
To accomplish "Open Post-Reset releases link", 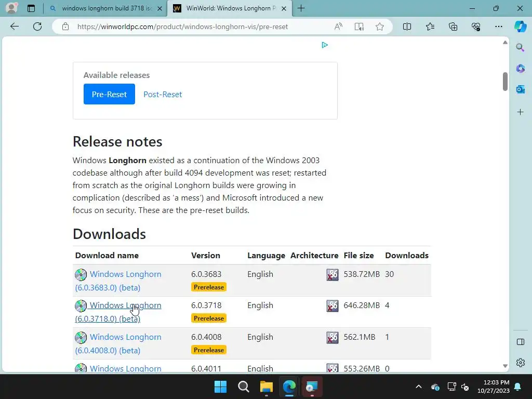I will tap(163, 95).
